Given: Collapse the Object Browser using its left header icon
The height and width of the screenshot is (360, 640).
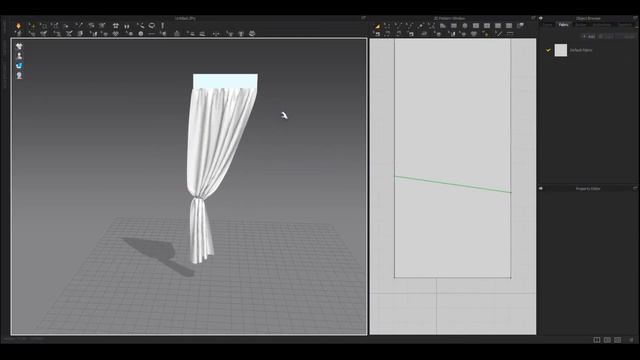Looking at the screenshot, I should (541, 18).
